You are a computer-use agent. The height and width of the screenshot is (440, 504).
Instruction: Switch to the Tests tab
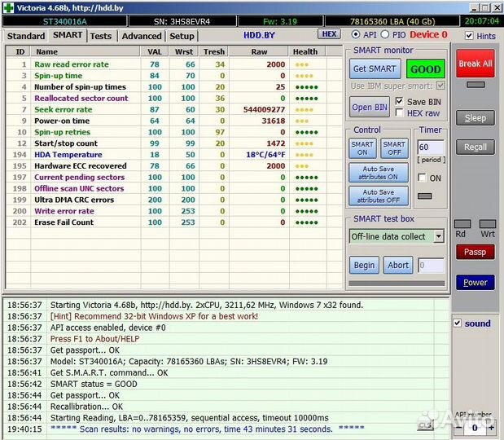[101, 36]
